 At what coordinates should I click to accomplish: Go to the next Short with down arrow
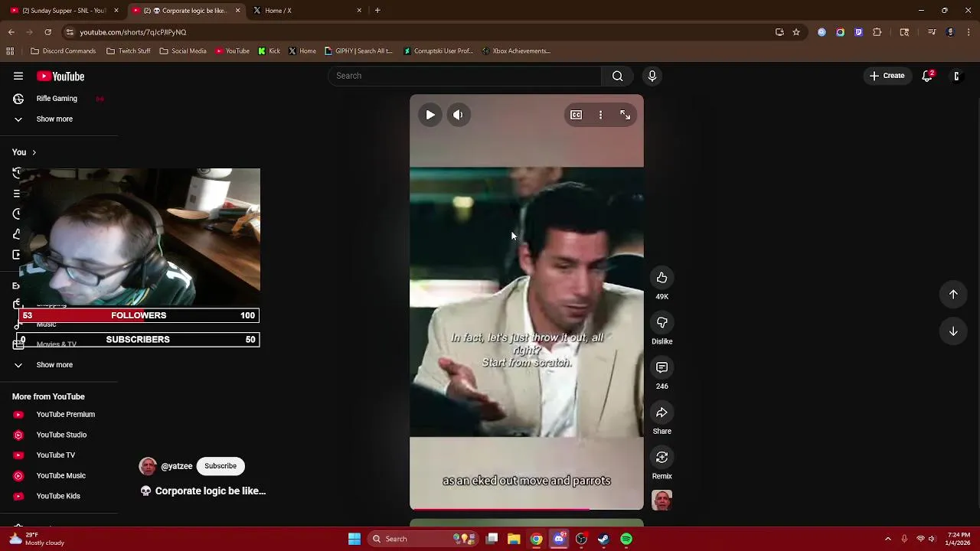(953, 331)
